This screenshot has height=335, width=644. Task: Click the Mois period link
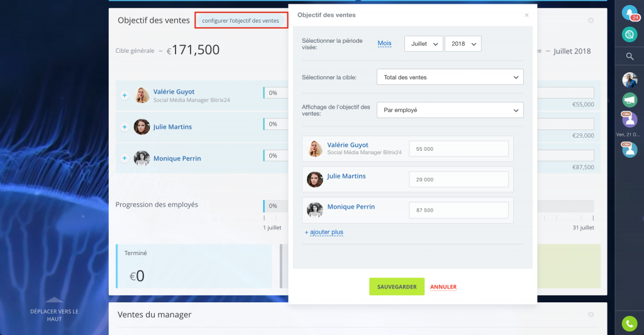(384, 43)
